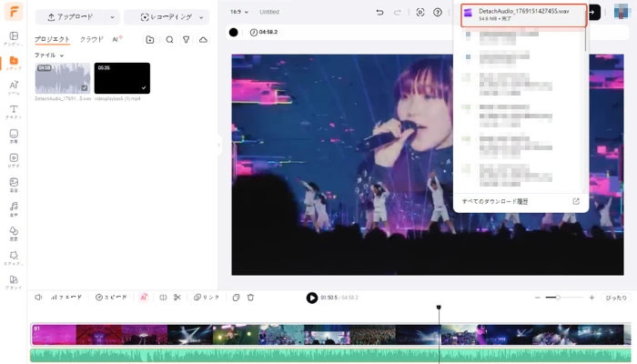
Task: Click the orange F app logo
Action: click(x=14, y=12)
